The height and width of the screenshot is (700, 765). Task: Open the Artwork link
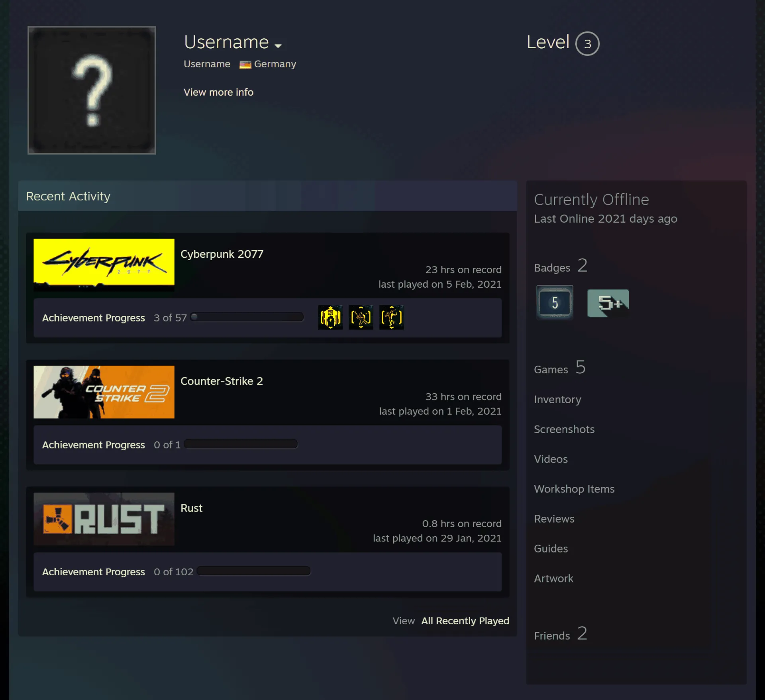(x=553, y=578)
